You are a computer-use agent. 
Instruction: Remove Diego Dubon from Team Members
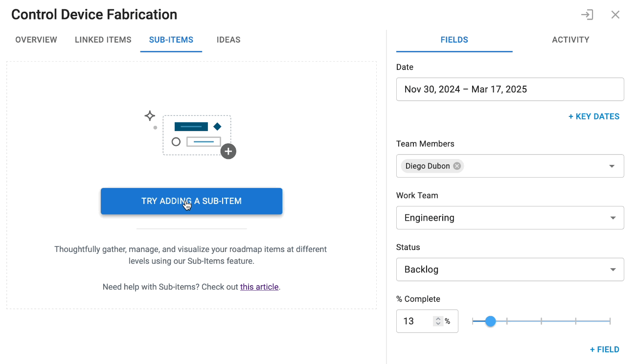coord(456,166)
